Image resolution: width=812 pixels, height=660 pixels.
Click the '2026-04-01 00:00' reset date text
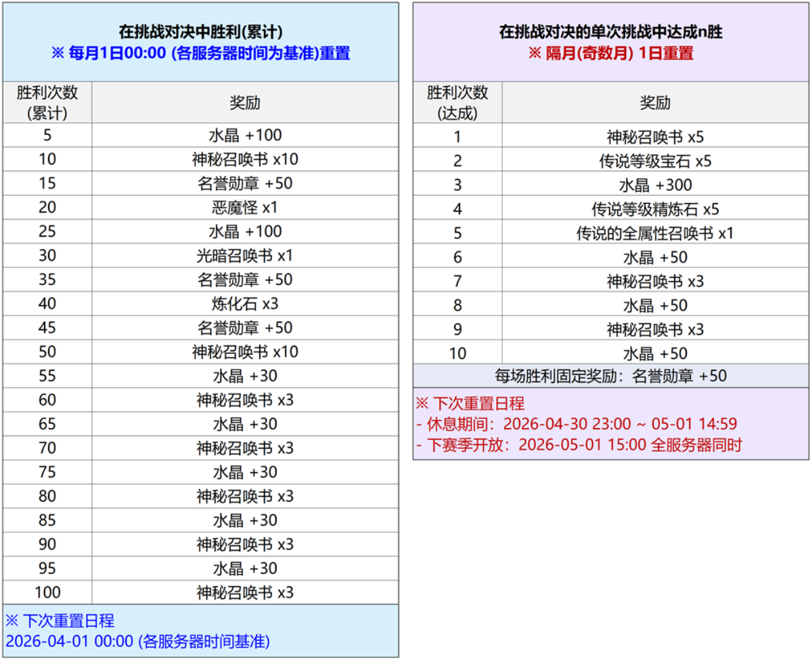(137, 641)
